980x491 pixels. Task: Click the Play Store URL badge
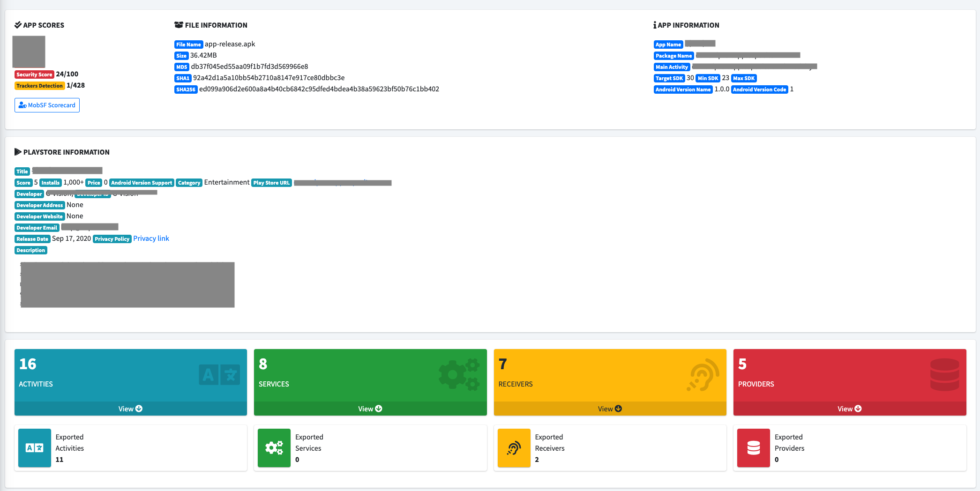tap(271, 183)
